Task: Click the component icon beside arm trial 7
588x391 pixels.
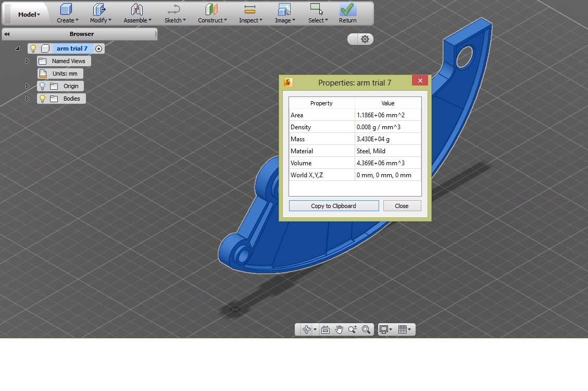Action: [45, 48]
